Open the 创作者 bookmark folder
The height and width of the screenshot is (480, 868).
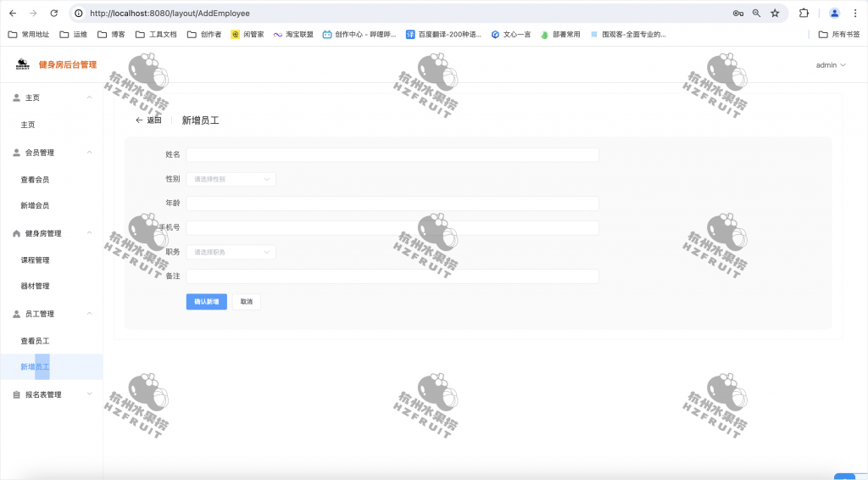point(204,34)
